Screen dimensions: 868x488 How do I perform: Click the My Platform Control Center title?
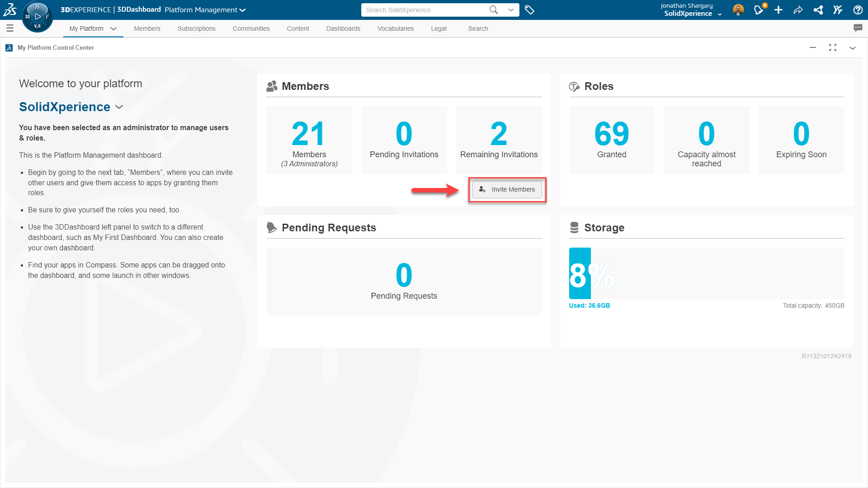point(56,47)
